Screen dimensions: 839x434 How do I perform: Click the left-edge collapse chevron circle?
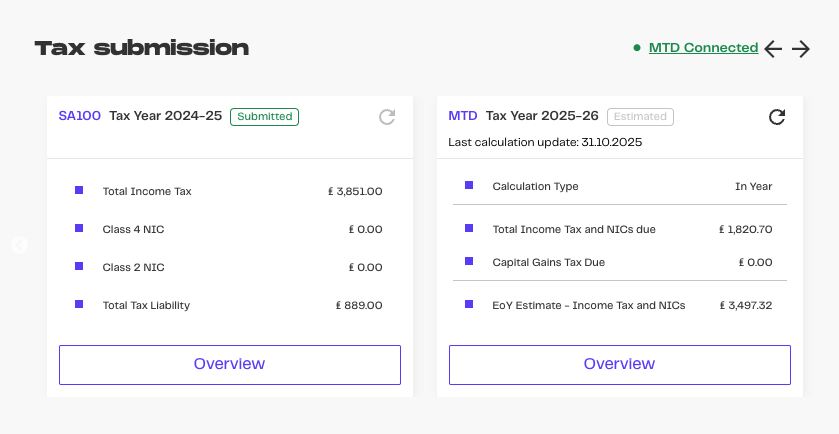tap(19, 244)
